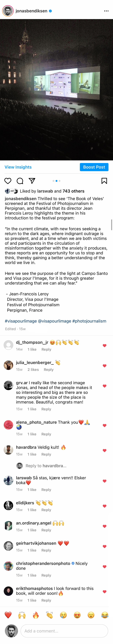Save post with bookmark icon
Viewport: 113px width, 644px height.
tap(104, 181)
